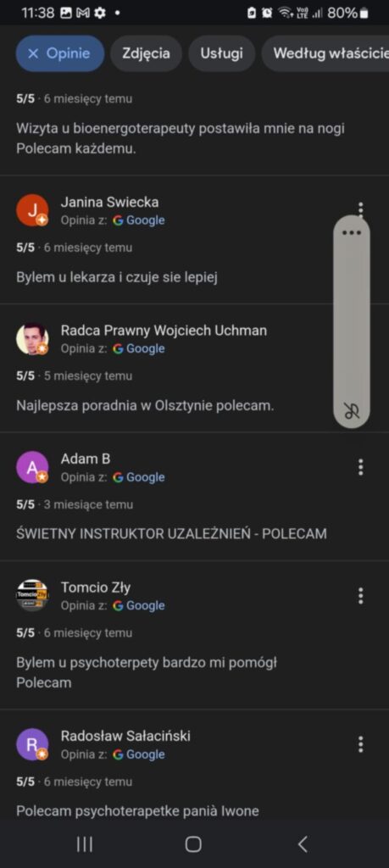389x868 pixels.
Task: Tap Adam B's purple avatar icon
Action: (x=32, y=467)
